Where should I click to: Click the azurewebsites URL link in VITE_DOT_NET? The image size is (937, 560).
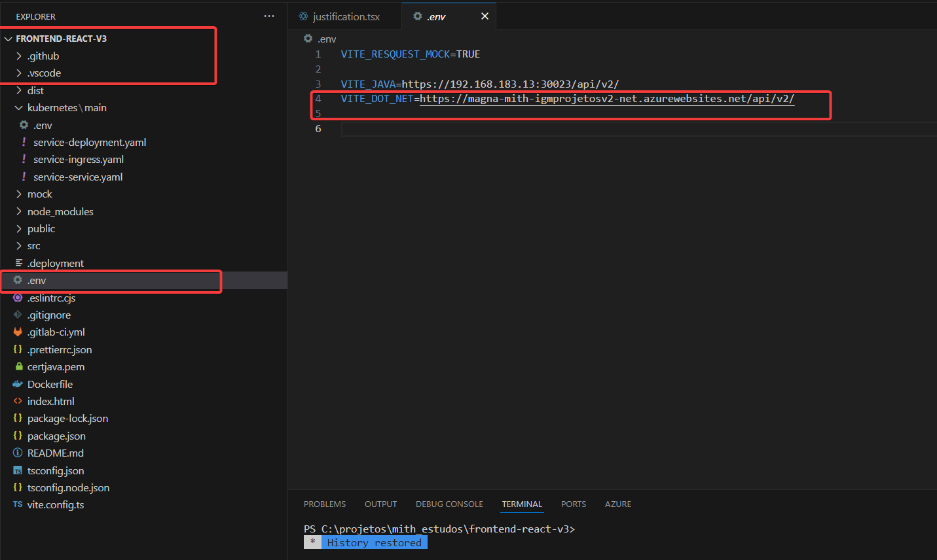coord(606,99)
